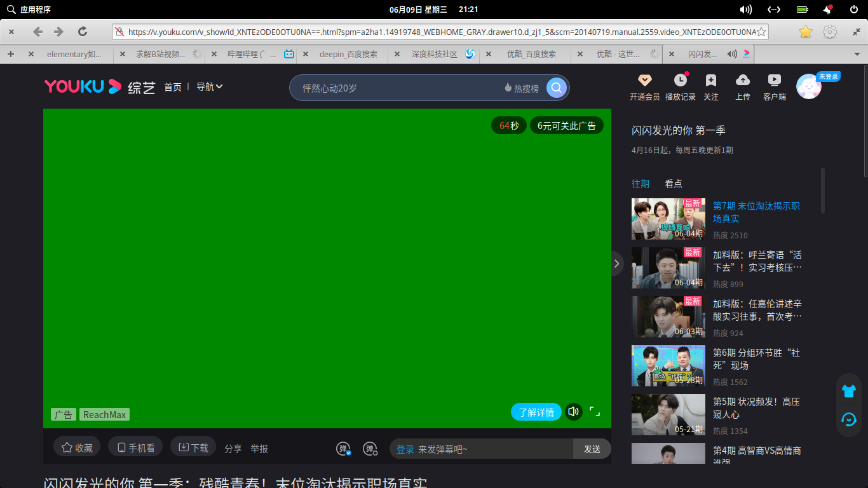The height and width of the screenshot is (488, 868).
Task: Open browser settings gear
Action: [829, 32]
